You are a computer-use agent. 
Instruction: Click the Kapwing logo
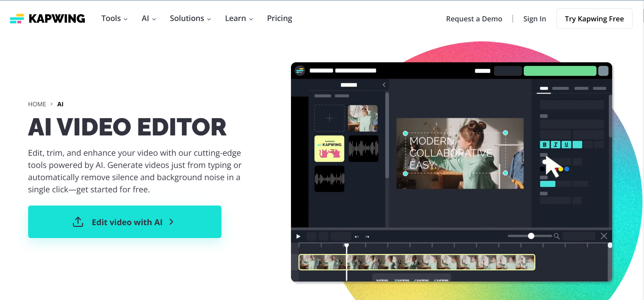click(x=47, y=19)
